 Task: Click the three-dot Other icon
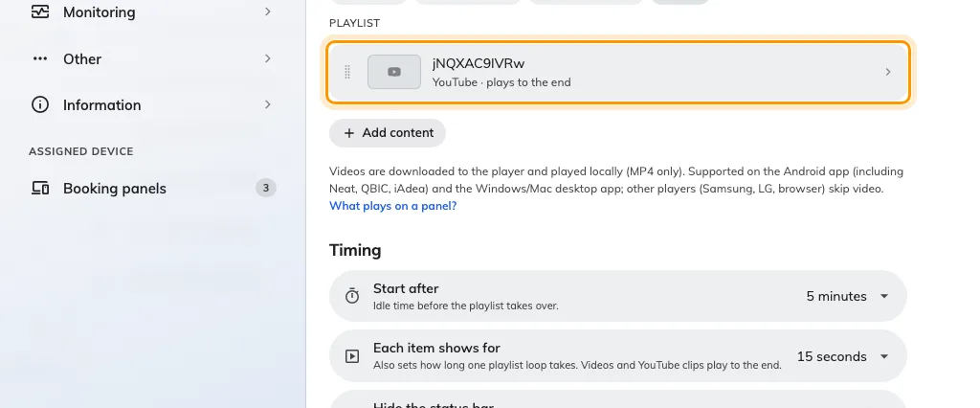pos(40,58)
